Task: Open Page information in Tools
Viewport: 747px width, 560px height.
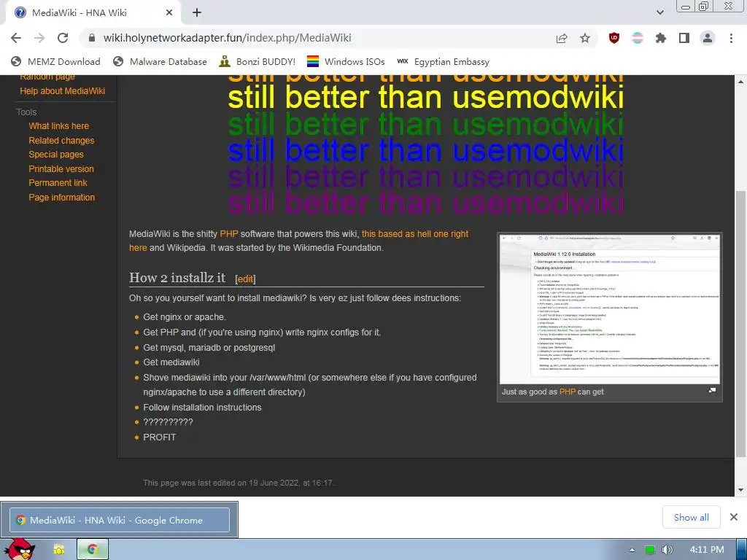Action: pyautogui.click(x=61, y=197)
